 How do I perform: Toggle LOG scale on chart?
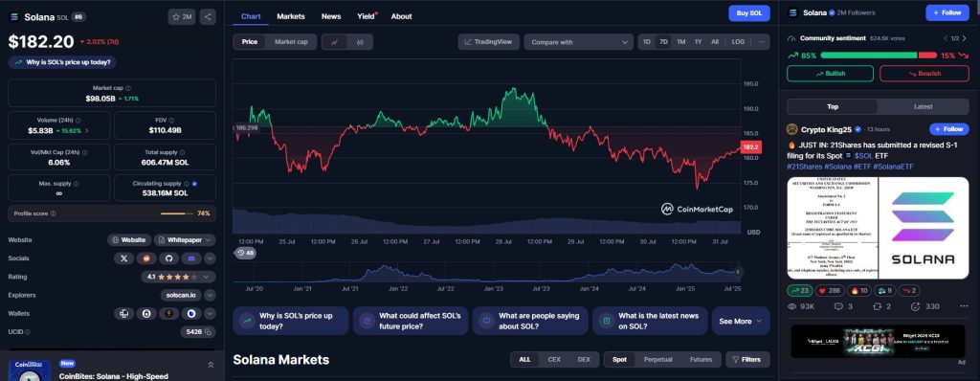click(738, 42)
